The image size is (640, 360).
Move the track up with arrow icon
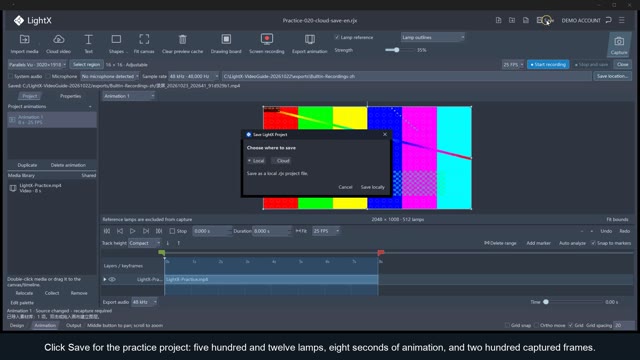[x=178, y=243]
